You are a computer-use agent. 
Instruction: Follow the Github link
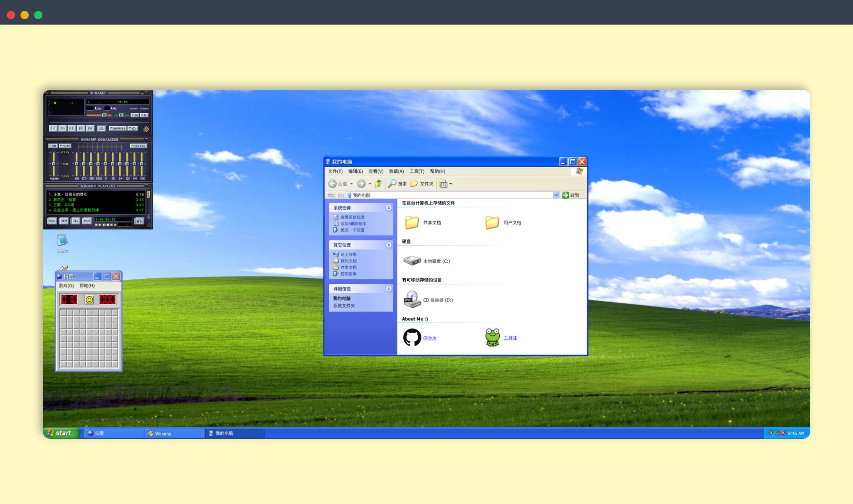tap(429, 338)
